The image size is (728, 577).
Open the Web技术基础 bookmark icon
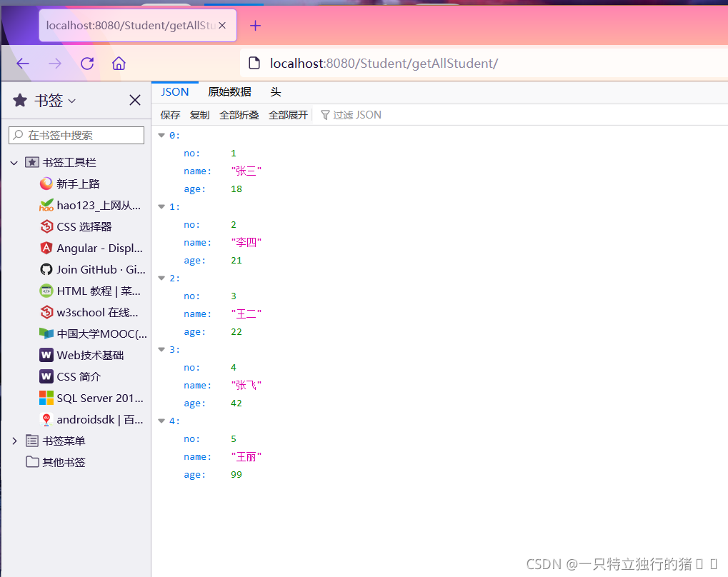coord(46,355)
